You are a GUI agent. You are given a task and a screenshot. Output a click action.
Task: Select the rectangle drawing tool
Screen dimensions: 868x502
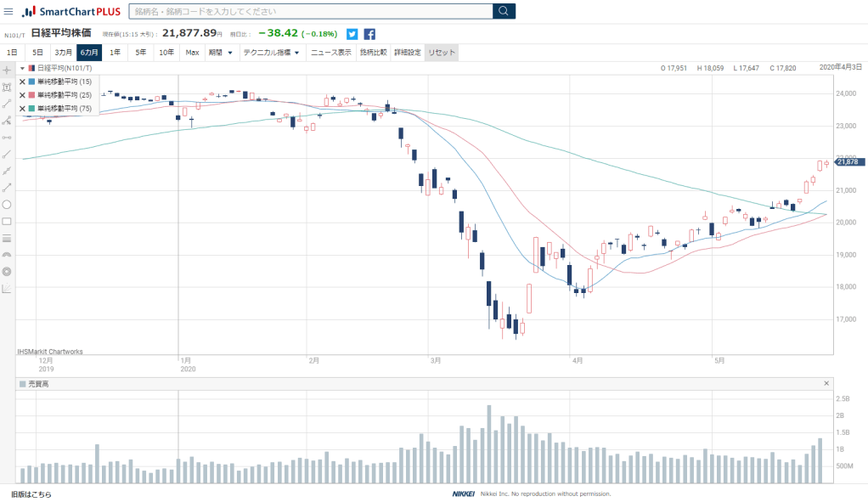coord(7,221)
